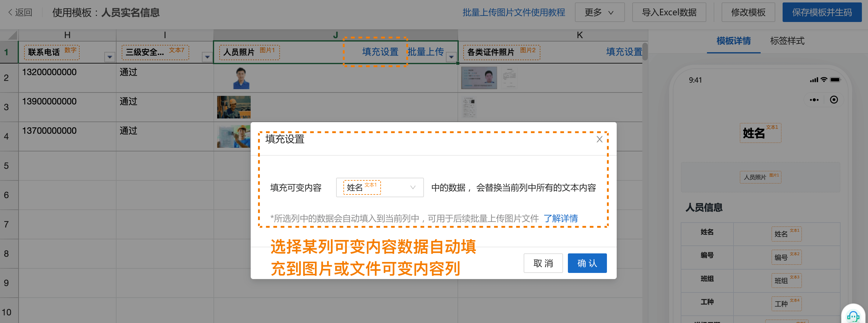Click the phone preview more dots icon

click(x=814, y=100)
